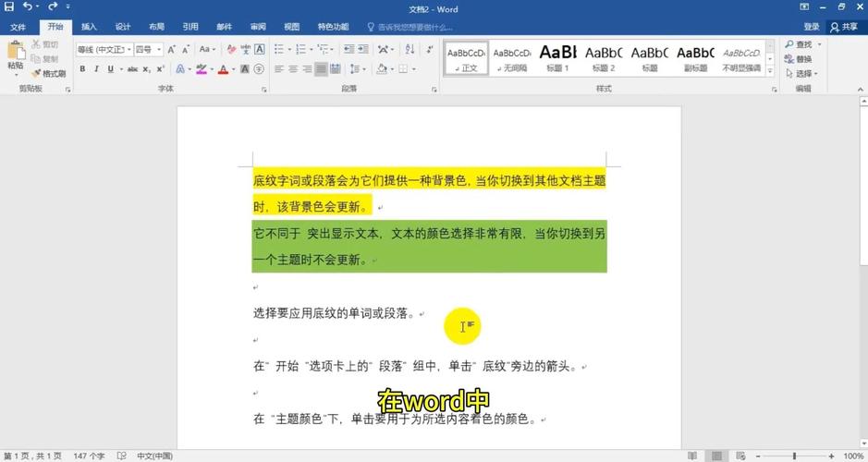Open the numbering list dropdown arrow
The image size is (868, 462).
312,49
